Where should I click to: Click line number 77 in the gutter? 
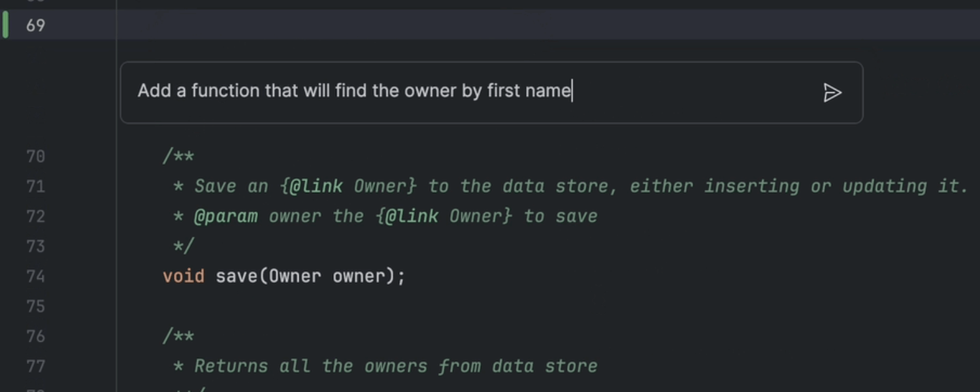tap(35, 366)
